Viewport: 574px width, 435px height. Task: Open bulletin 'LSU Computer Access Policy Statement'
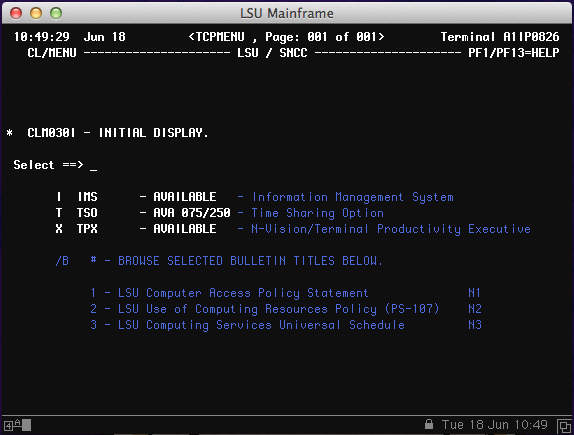click(x=243, y=293)
